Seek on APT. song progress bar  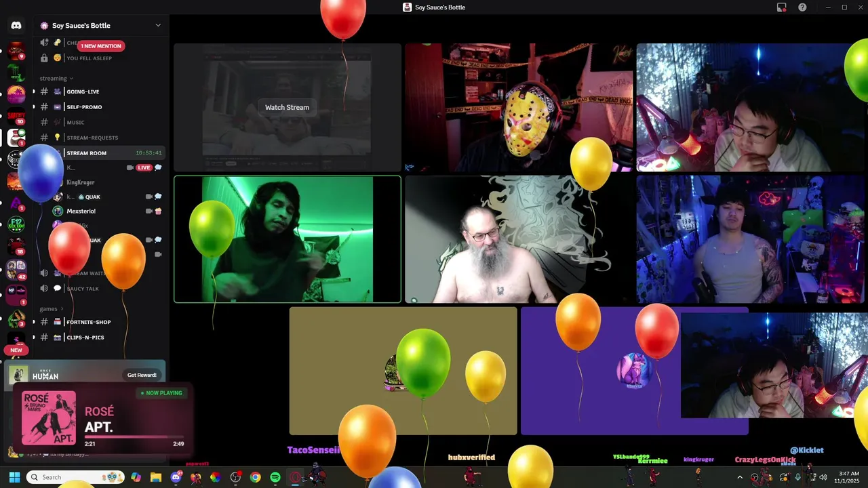pos(134,438)
